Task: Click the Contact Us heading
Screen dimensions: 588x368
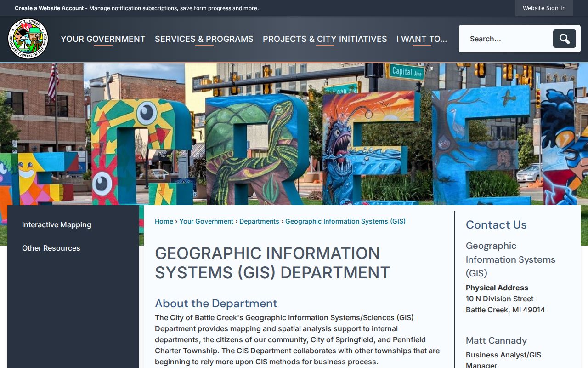Action: coord(496,224)
